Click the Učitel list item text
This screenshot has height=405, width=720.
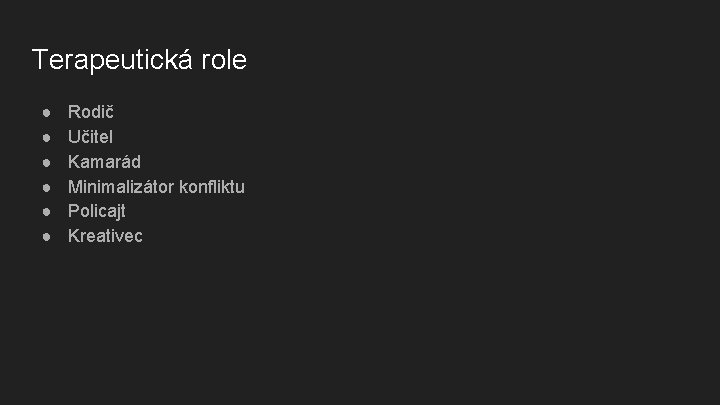click(90, 137)
